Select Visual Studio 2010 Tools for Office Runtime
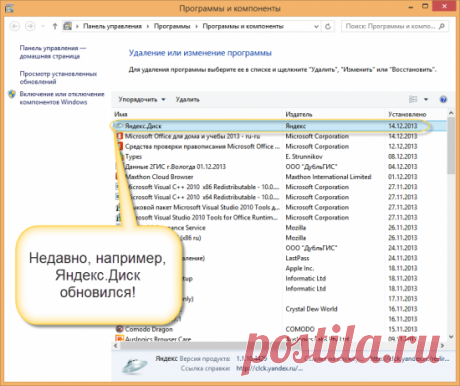This screenshot has width=460, height=386. pyautogui.click(x=279, y=217)
